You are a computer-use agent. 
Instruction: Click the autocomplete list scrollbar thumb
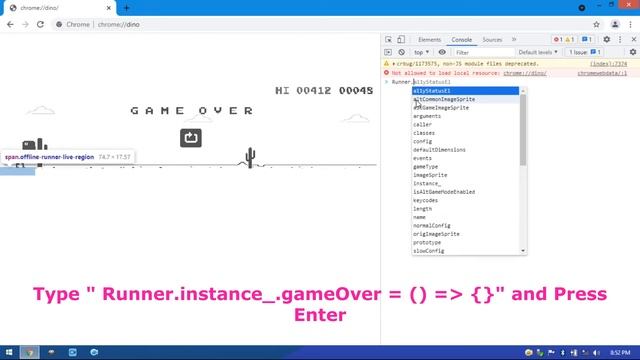523,130
